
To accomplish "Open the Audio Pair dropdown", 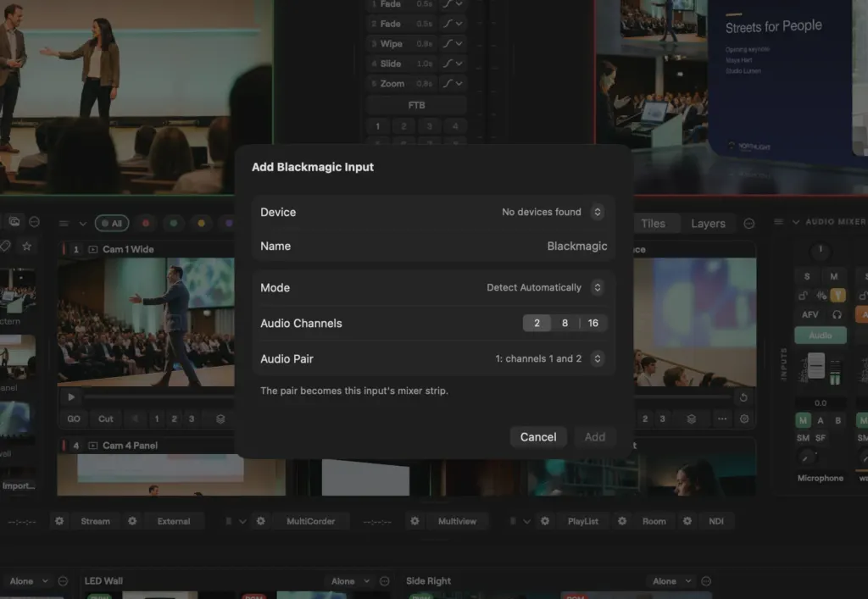I will pos(548,359).
